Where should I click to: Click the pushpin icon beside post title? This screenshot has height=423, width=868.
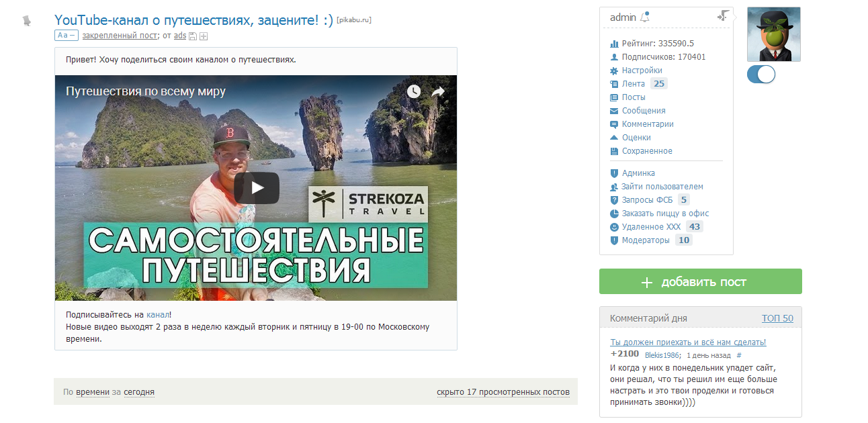26,21
